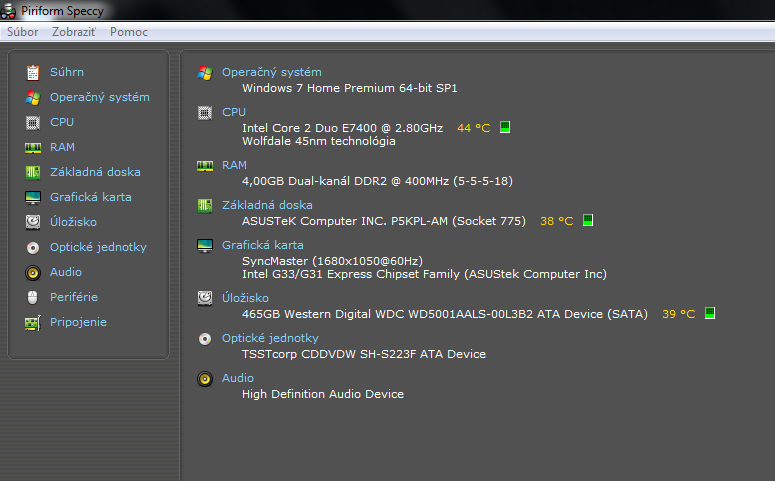Click the ASUSTeK P5KPL-AM motherboard text
Image resolution: width=775 pixels, height=481 pixels.
pos(384,221)
